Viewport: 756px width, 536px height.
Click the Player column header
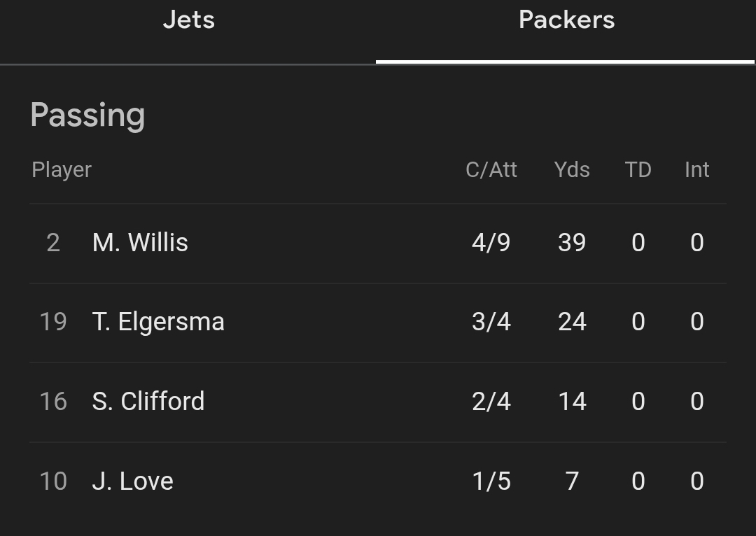point(62,170)
